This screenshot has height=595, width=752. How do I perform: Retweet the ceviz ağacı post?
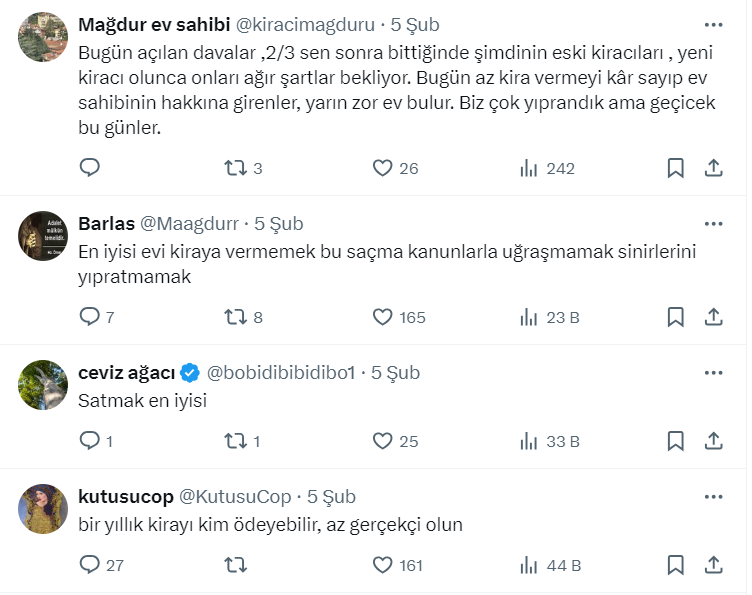236,440
